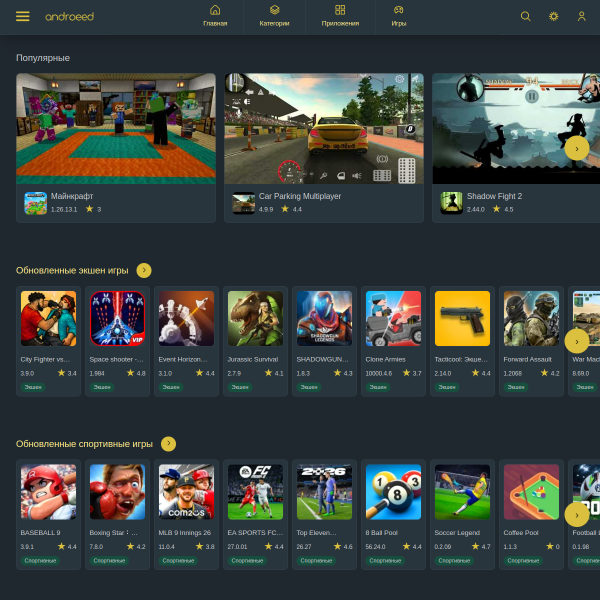This screenshot has width=600, height=600.
Task: Open the Приложения tab
Action: tap(340, 16)
